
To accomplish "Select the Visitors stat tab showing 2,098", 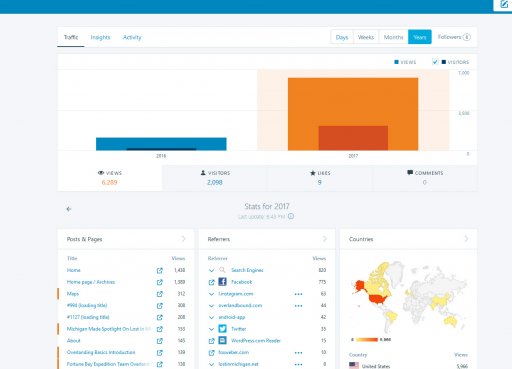I will pos(215,178).
